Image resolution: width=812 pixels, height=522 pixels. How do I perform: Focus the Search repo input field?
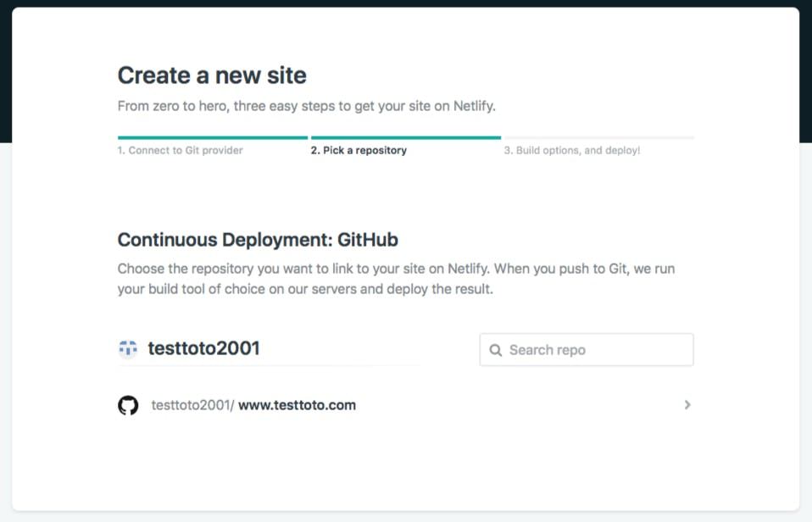click(587, 349)
